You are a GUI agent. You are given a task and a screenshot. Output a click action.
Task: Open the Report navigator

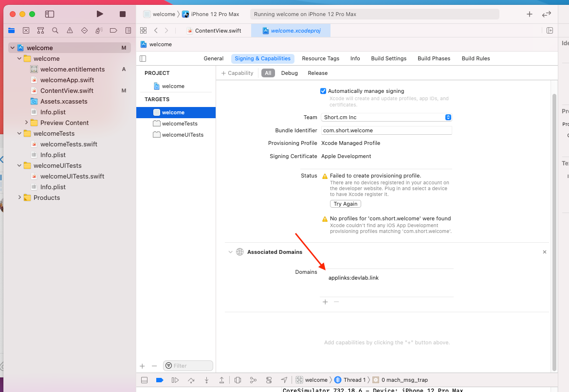[x=128, y=31]
